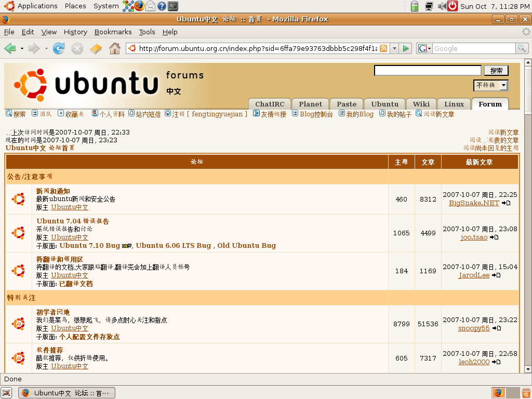532x399 pixels.
Task: Click the Stop loading button
Action: 77,48
